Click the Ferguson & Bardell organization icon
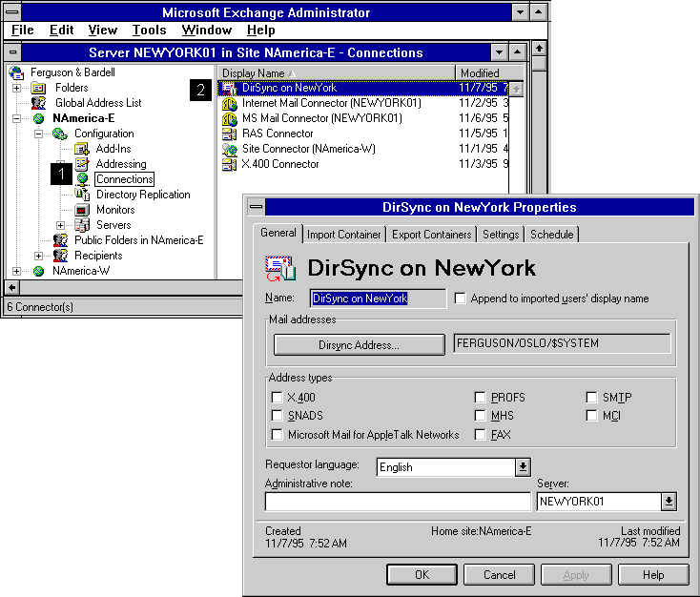Screen dimensions: 700x597 pos(16,72)
